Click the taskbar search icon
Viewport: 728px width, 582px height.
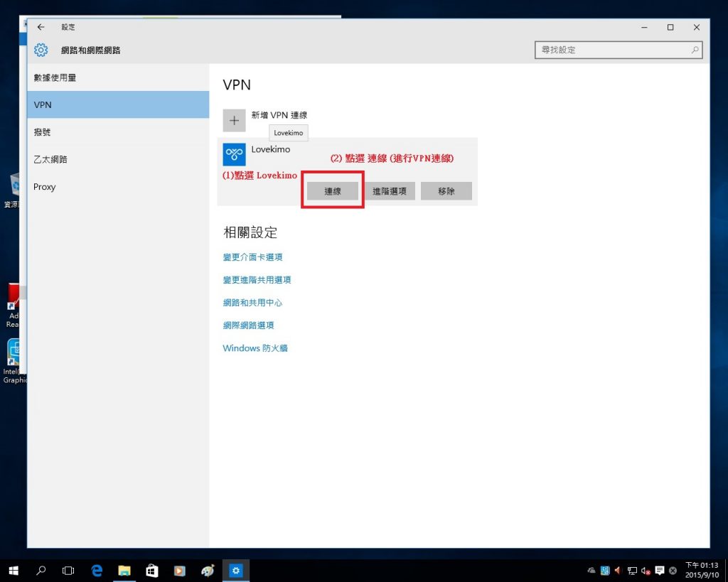coord(41,570)
